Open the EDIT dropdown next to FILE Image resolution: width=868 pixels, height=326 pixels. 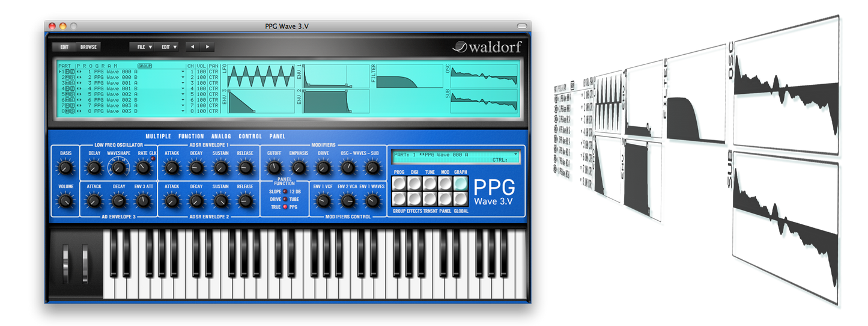click(169, 46)
